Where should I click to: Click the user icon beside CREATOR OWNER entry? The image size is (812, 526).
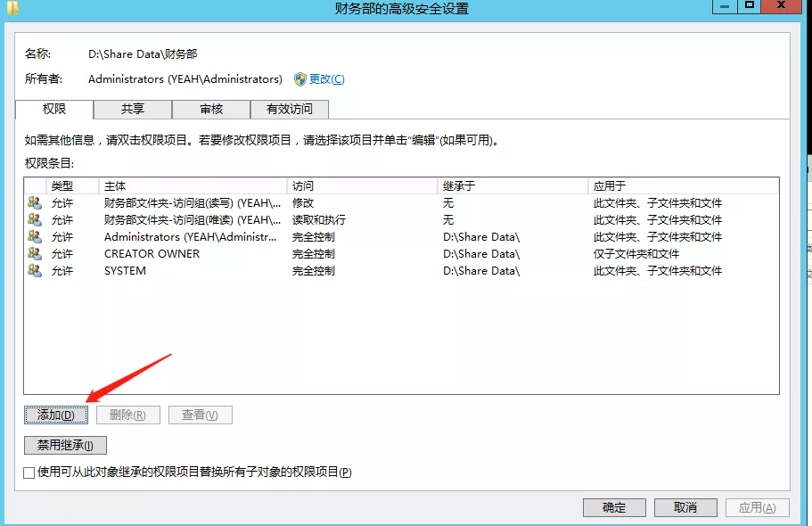[35, 254]
